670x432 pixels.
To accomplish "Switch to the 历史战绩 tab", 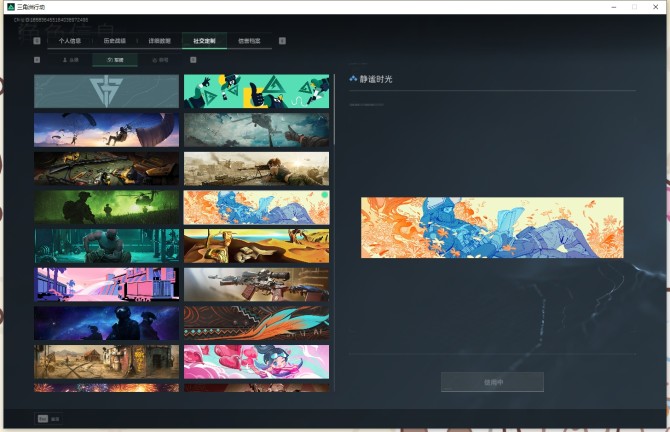I will (x=115, y=41).
